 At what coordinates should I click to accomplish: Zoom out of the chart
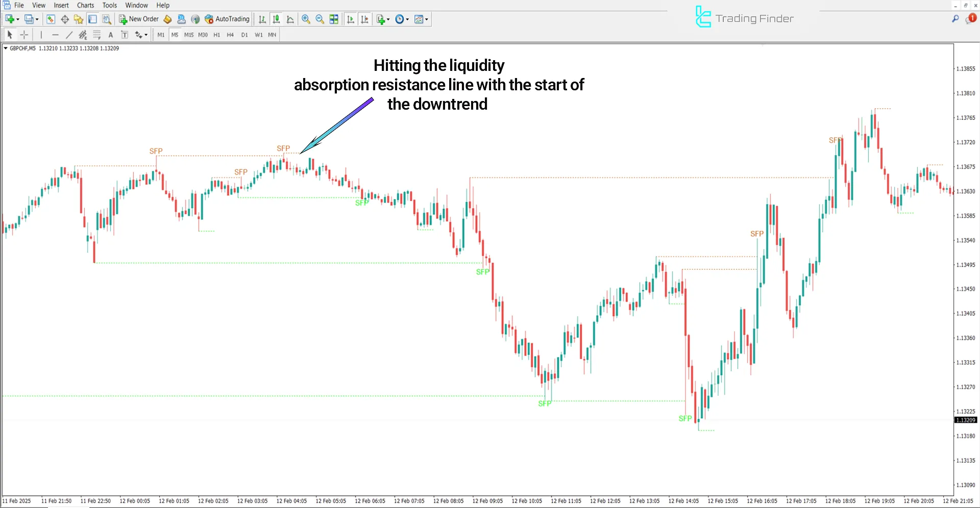point(320,19)
